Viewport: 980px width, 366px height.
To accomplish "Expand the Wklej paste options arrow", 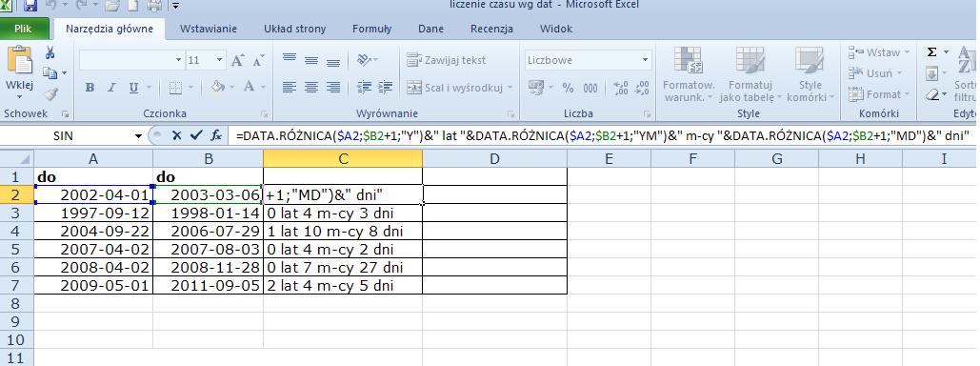I will (x=19, y=96).
